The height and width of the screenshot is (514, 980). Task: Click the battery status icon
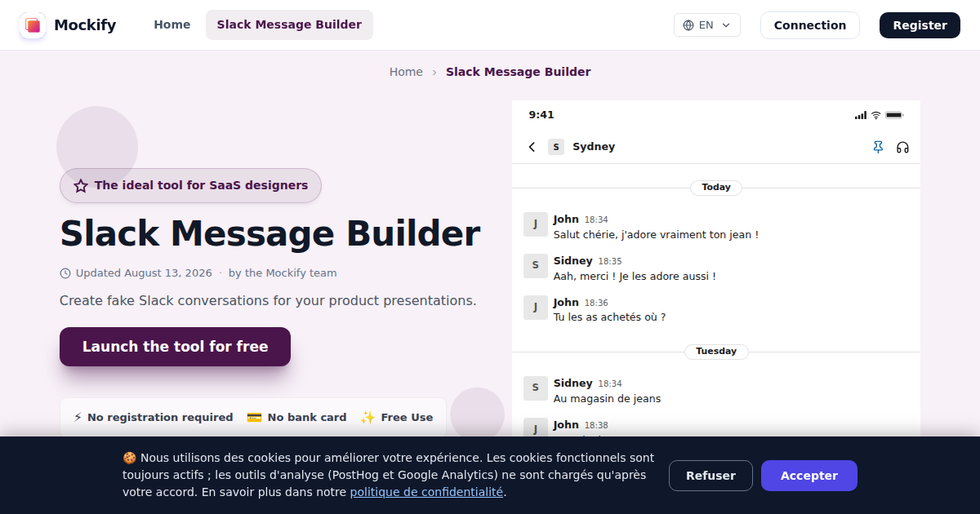tap(894, 115)
